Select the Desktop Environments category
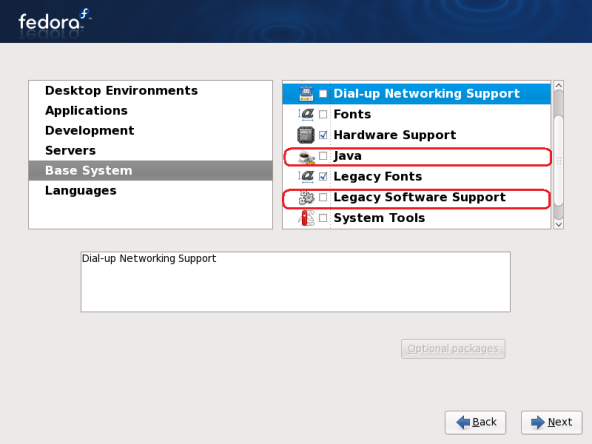592x444 pixels. [x=121, y=91]
